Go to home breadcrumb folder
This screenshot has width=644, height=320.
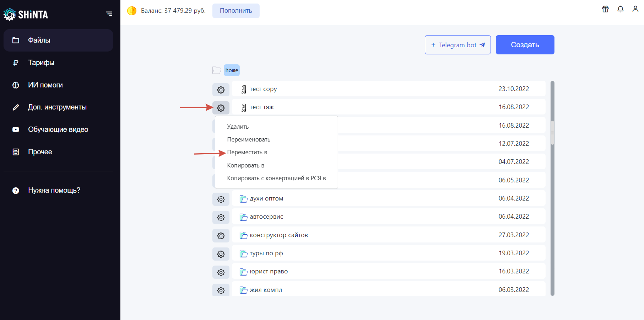[x=232, y=70]
